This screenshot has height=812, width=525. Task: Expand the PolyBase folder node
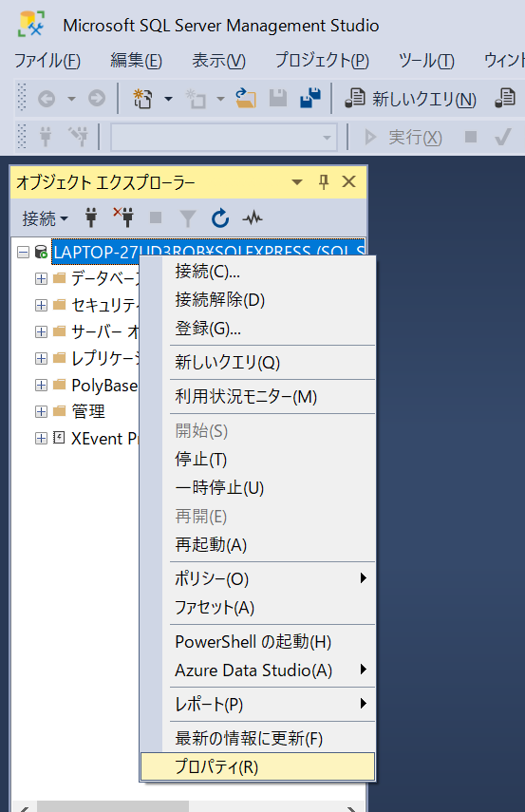(x=41, y=385)
